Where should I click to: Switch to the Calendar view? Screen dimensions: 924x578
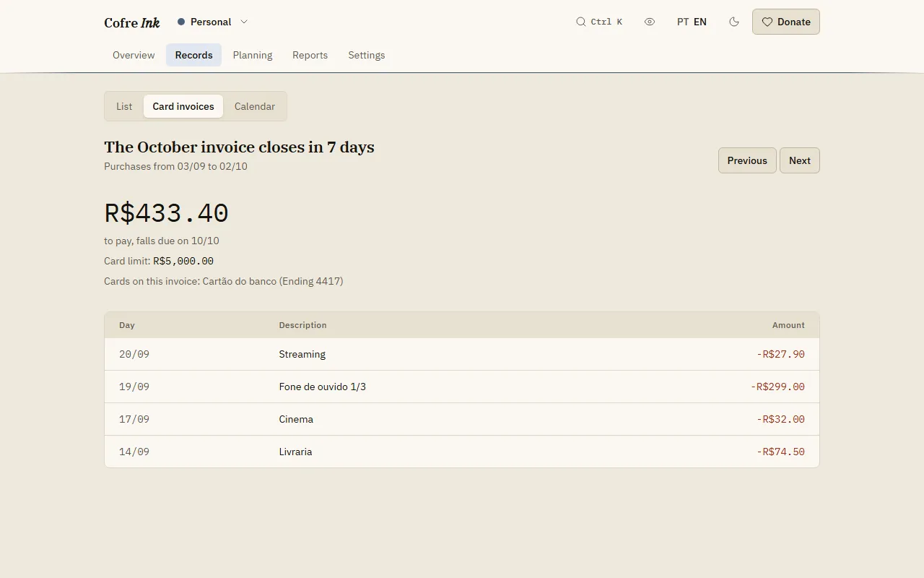coord(255,106)
